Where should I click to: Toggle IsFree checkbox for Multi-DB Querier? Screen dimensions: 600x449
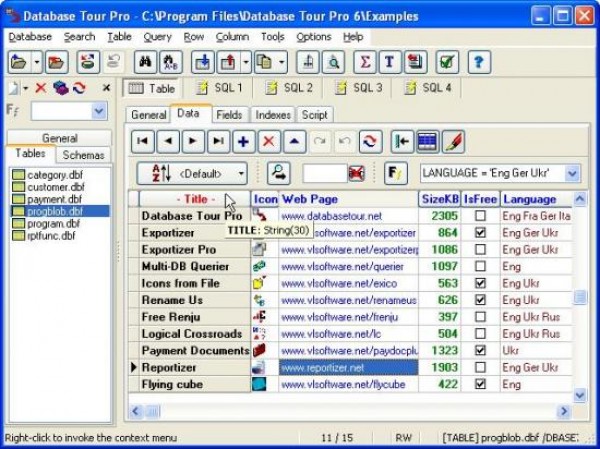[480, 266]
